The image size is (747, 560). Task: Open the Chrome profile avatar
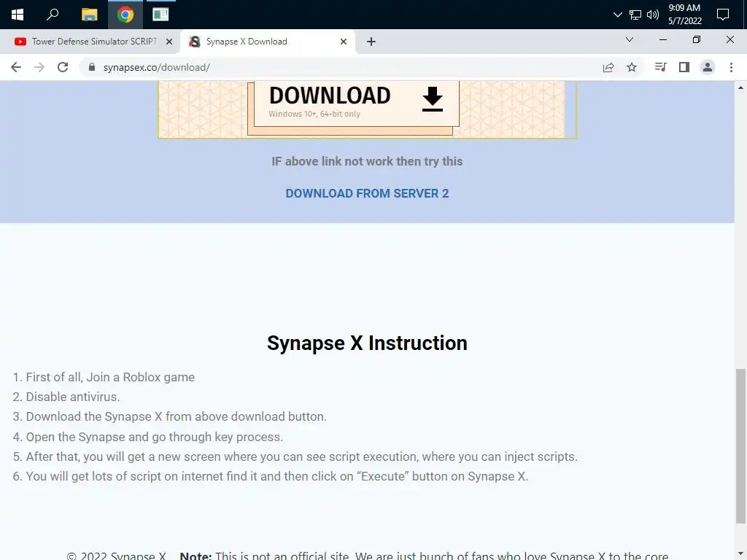708,67
